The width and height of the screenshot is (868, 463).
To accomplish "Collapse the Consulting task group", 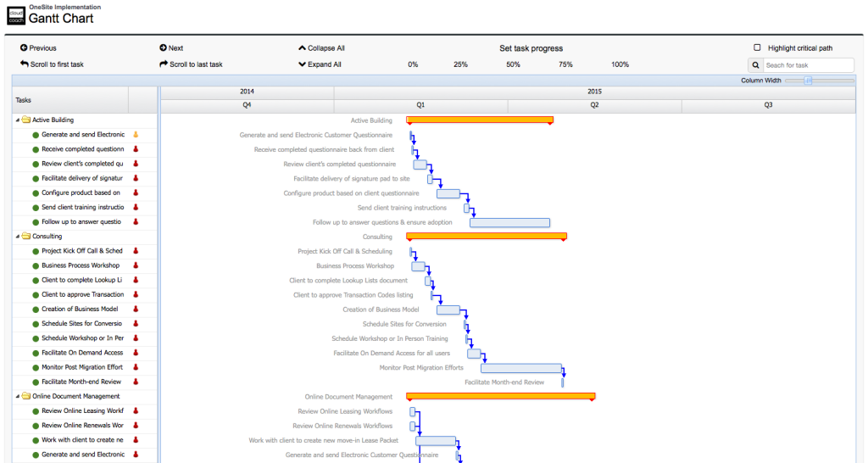I will 18,237.
